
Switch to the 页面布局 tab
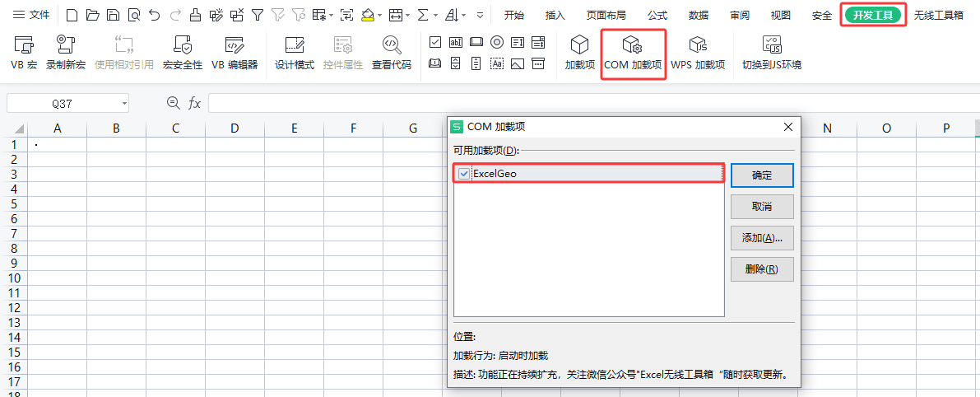click(x=606, y=15)
